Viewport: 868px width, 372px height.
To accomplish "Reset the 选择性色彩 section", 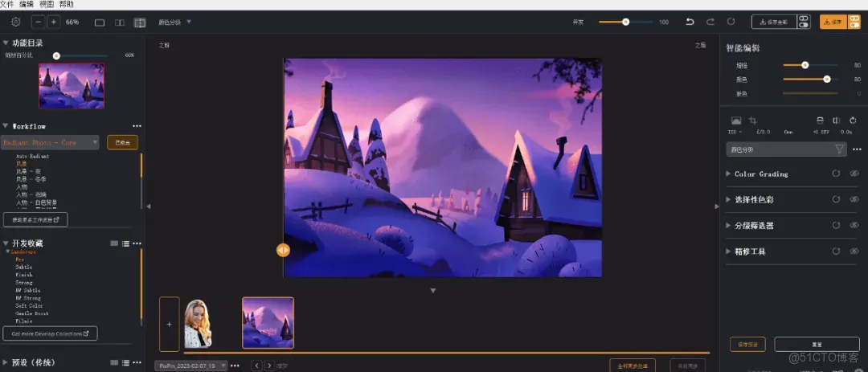I will click(x=836, y=199).
